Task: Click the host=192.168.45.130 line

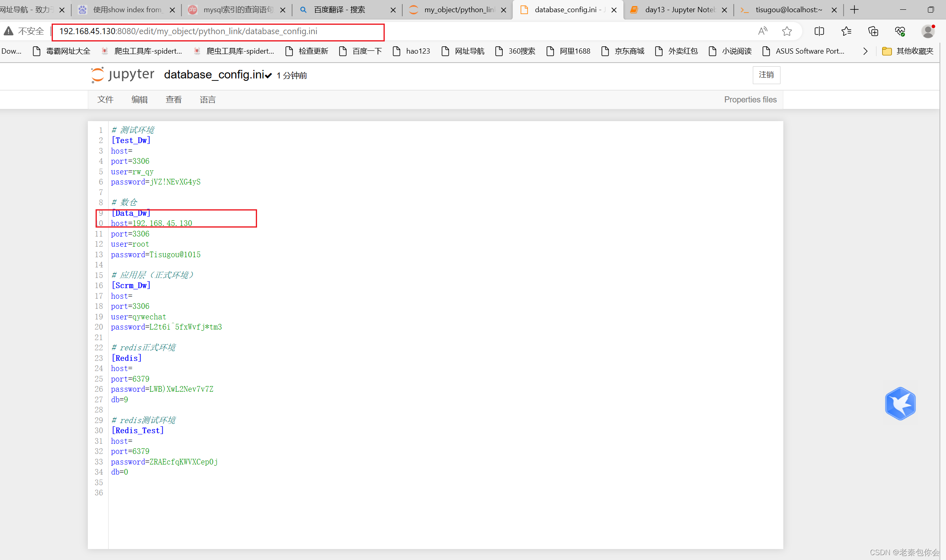Action: coord(151,224)
